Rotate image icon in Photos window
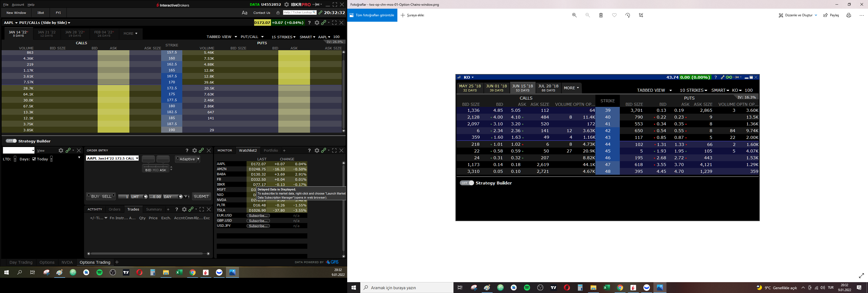Viewport: 868px width, 293px height. pyautogui.click(x=627, y=15)
